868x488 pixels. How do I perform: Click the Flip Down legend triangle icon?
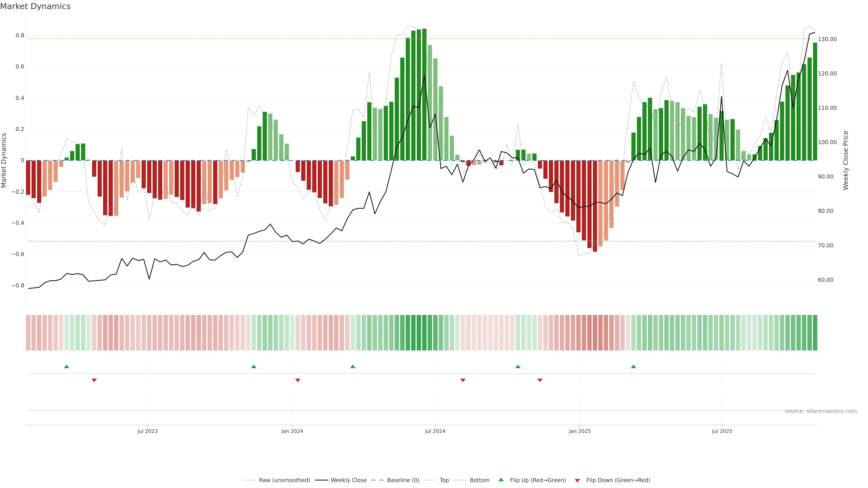pos(577,481)
